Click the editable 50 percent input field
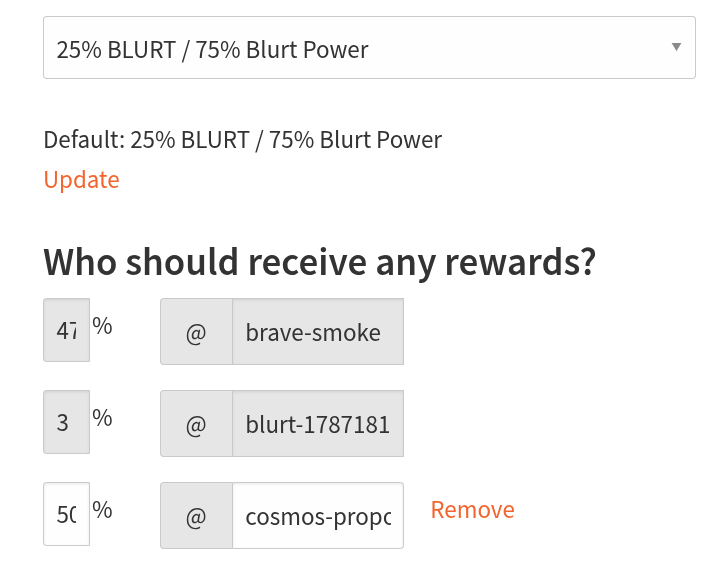Image resolution: width=721 pixels, height=574 pixels. pos(67,515)
